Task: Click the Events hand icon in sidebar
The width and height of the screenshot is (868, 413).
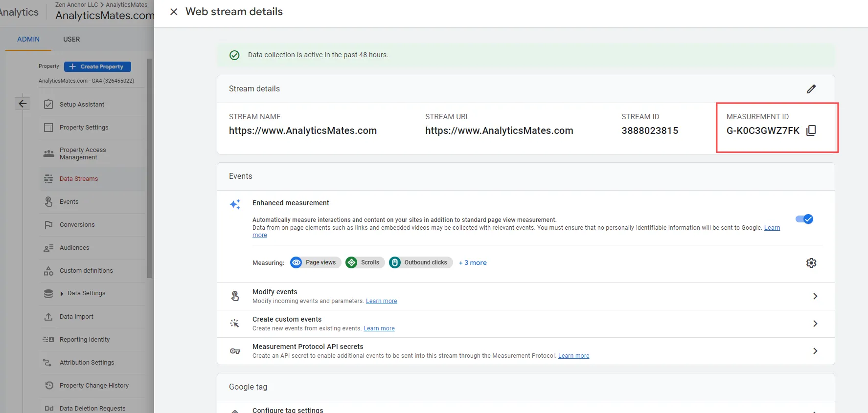Action: click(48, 201)
